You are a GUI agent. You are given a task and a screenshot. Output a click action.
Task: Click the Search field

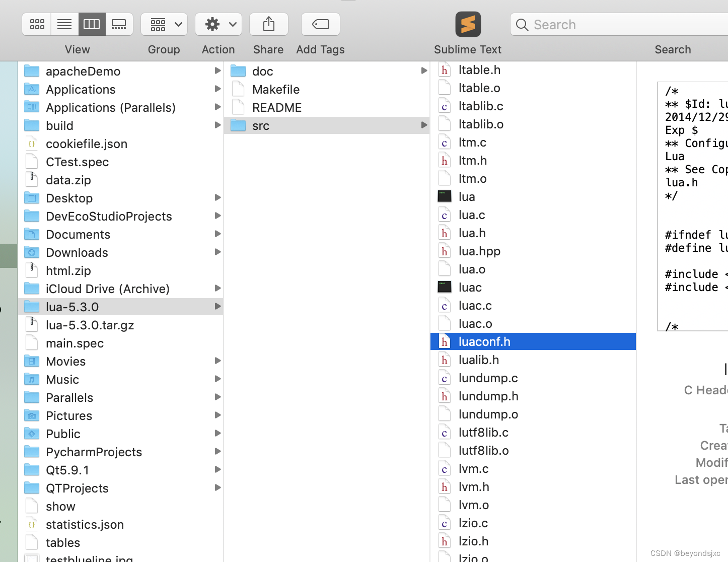619,25
